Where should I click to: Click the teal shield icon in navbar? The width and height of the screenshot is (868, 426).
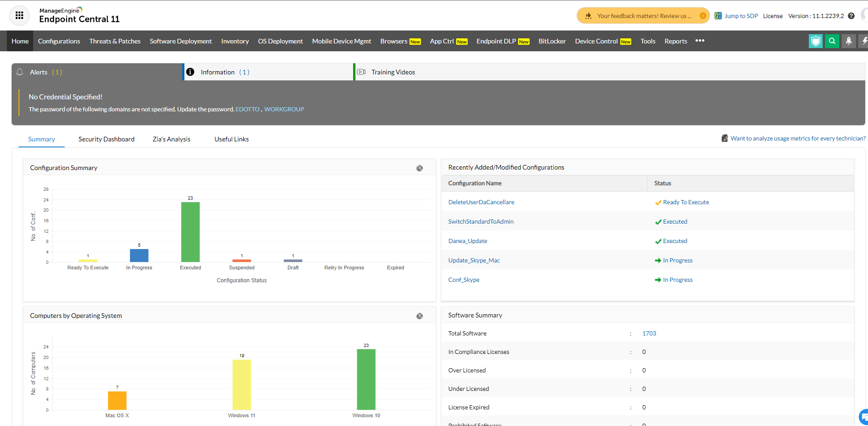[x=816, y=41]
